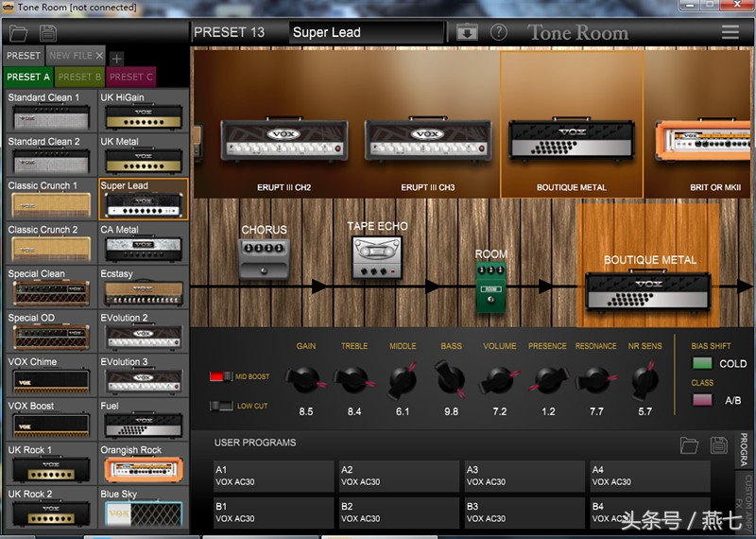Select user program slot B2
756x539 pixels.
point(399,513)
